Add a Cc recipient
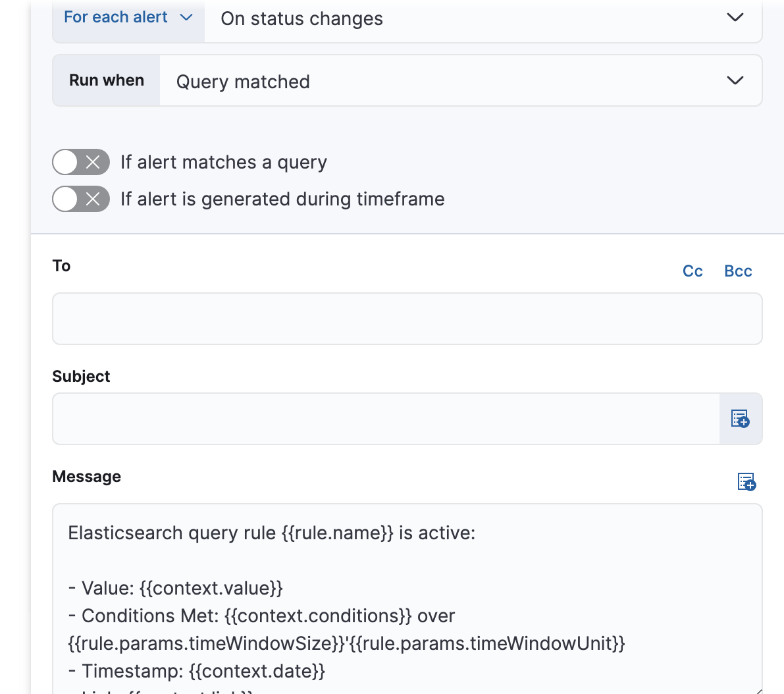This screenshot has height=694, width=784. tap(692, 271)
